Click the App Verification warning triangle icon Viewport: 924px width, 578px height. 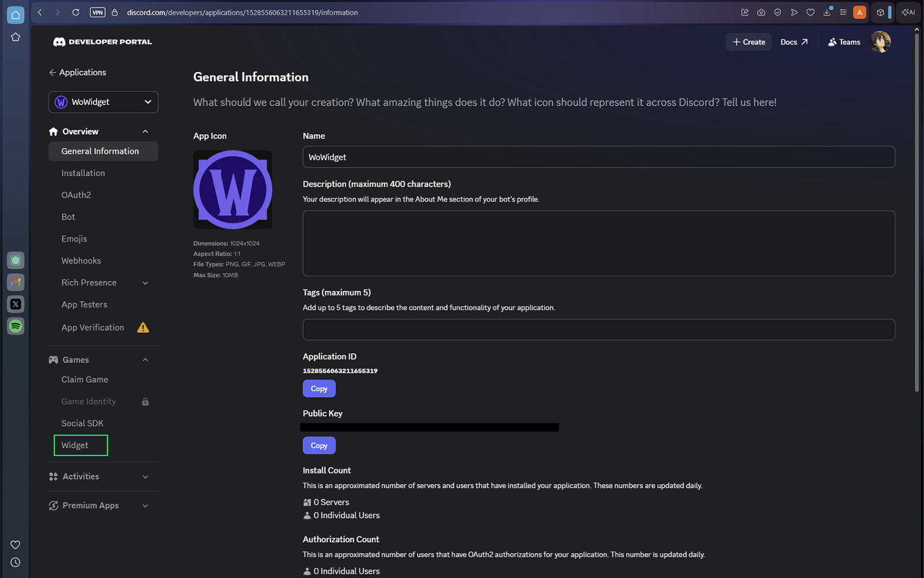tap(143, 328)
